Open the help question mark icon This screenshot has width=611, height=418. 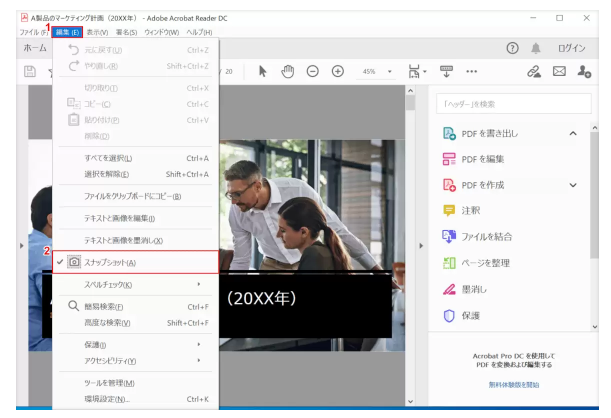click(512, 47)
